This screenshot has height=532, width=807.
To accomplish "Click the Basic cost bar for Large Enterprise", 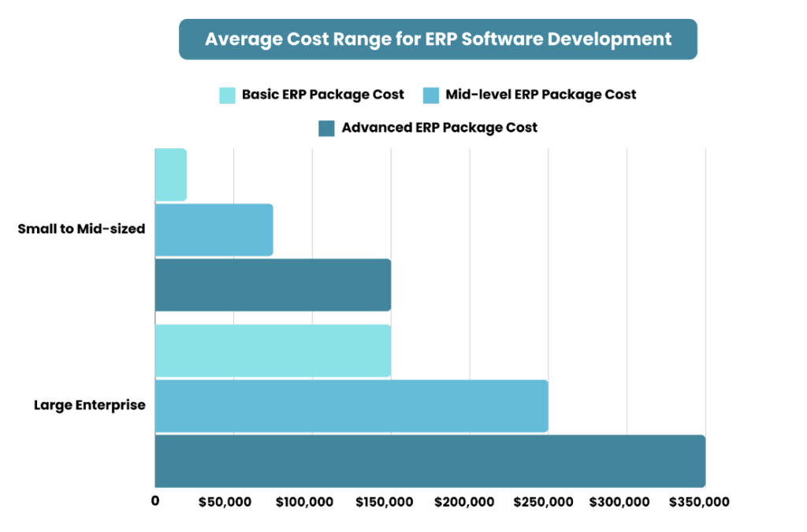I will [272, 350].
